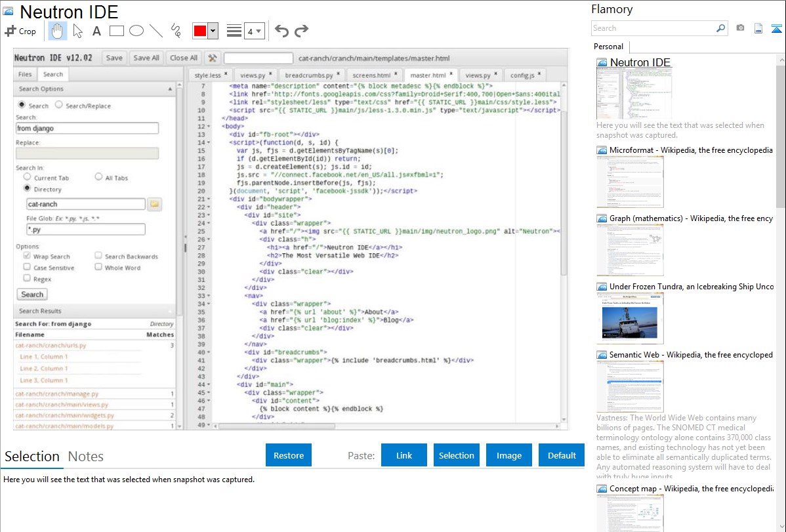Enable Whole Word option
This screenshot has width=786, height=532.
pyautogui.click(x=98, y=267)
